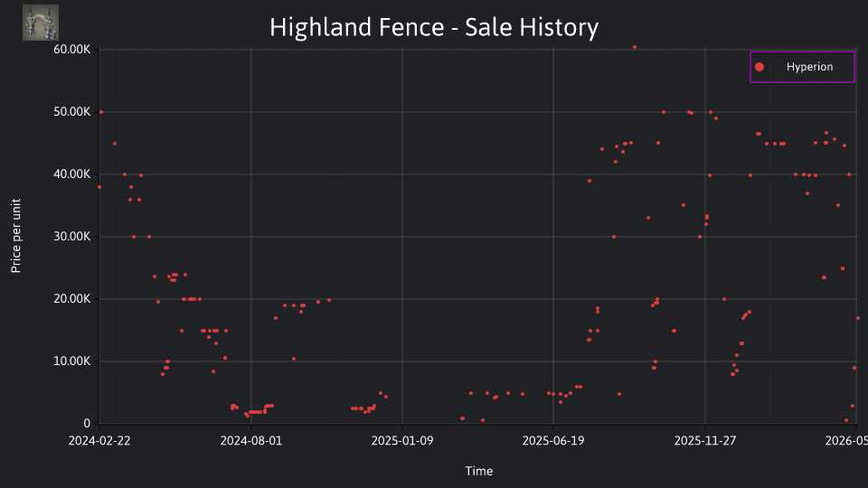Image resolution: width=868 pixels, height=488 pixels.
Task: Click the 40.00K price axis label
Action: coord(72,174)
